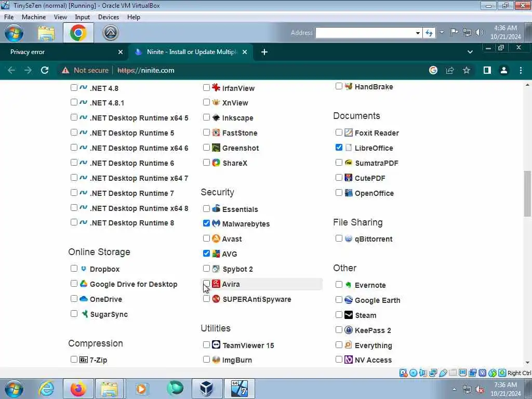
Task: Check the HandBrake checkbox
Action: click(339, 86)
